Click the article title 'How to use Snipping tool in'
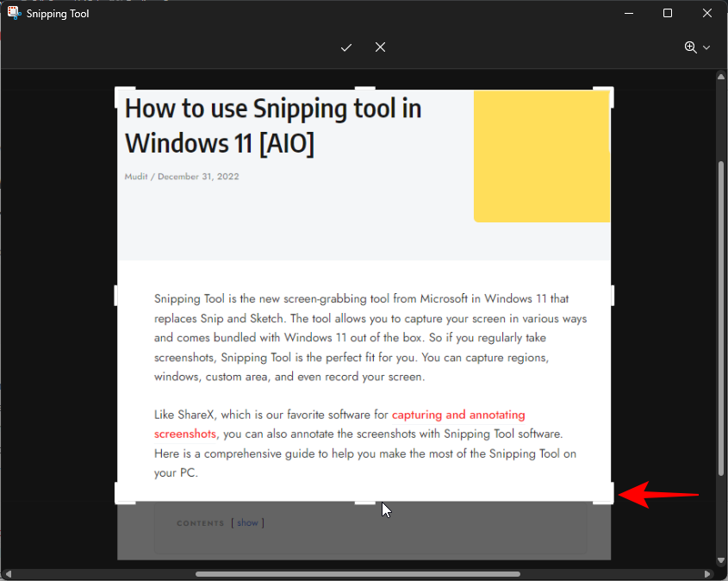Image resolution: width=728 pixels, height=581 pixels. 273,109
